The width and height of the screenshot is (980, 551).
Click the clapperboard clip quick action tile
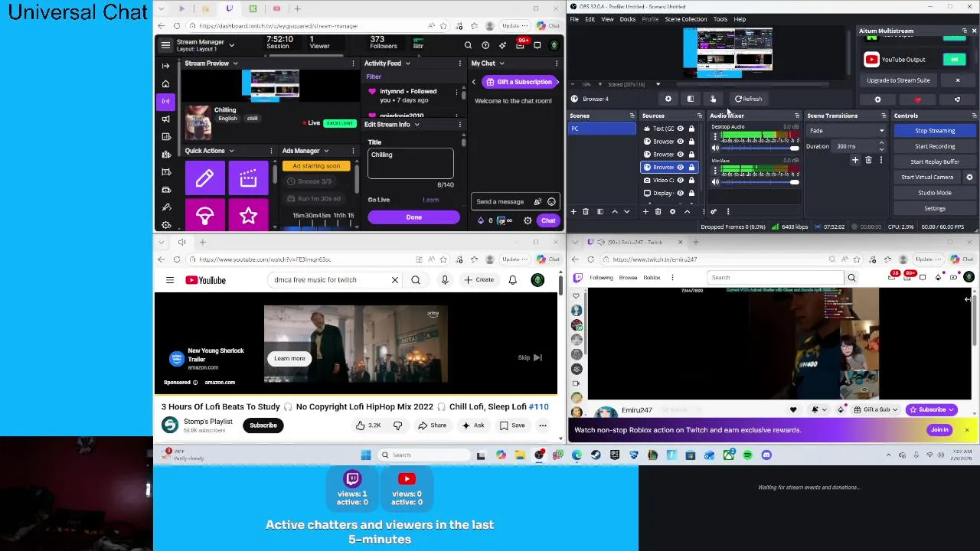(248, 178)
